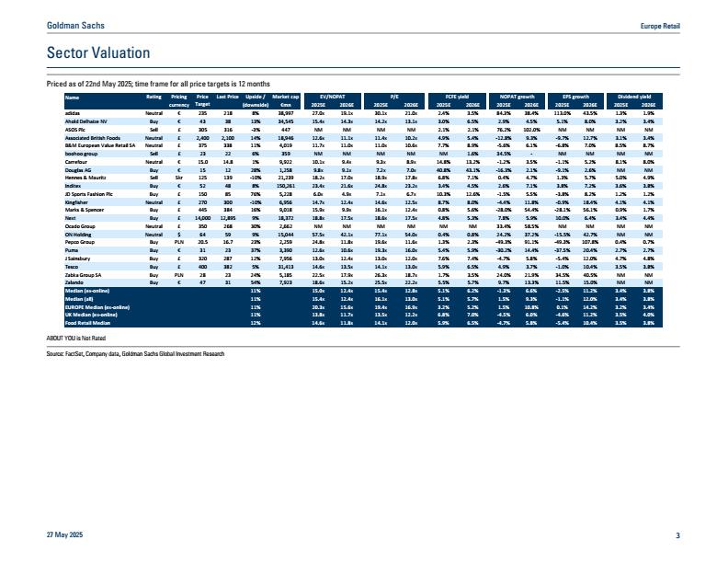This screenshot has width=728, height=563.
Task: Click 'B&M European Value Retail SA' name
Action: pyautogui.click(x=100, y=145)
